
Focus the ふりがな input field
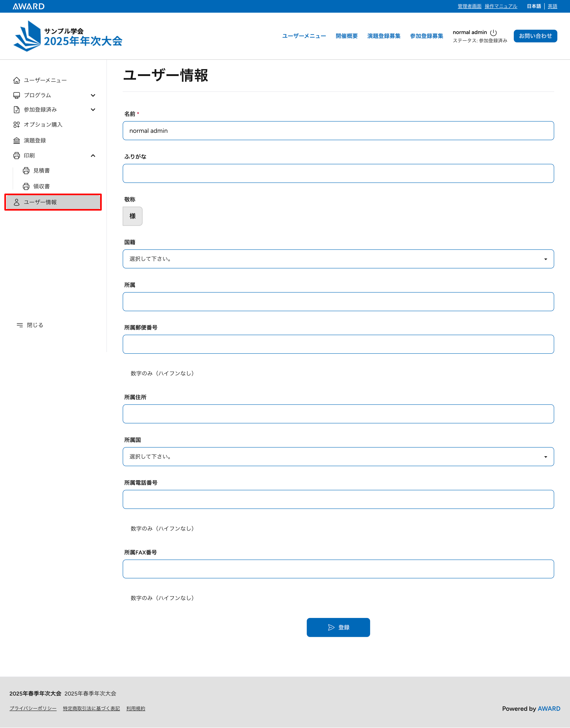tap(338, 174)
